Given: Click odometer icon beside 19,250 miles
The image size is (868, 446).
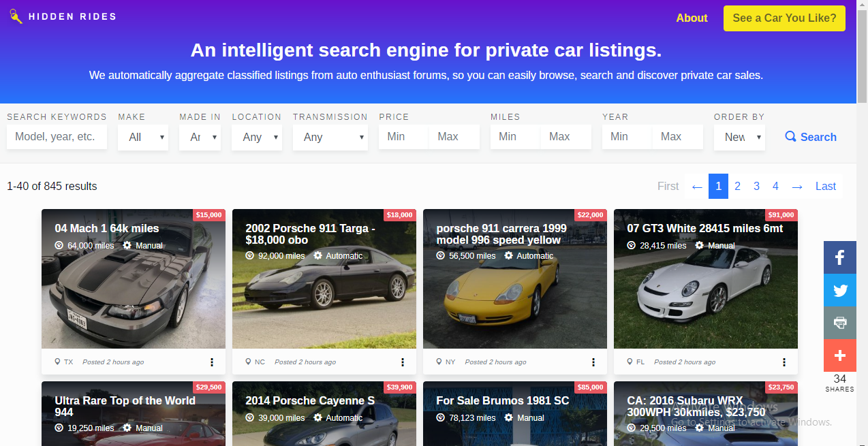Looking at the screenshot, I should (x=59, y=428).
